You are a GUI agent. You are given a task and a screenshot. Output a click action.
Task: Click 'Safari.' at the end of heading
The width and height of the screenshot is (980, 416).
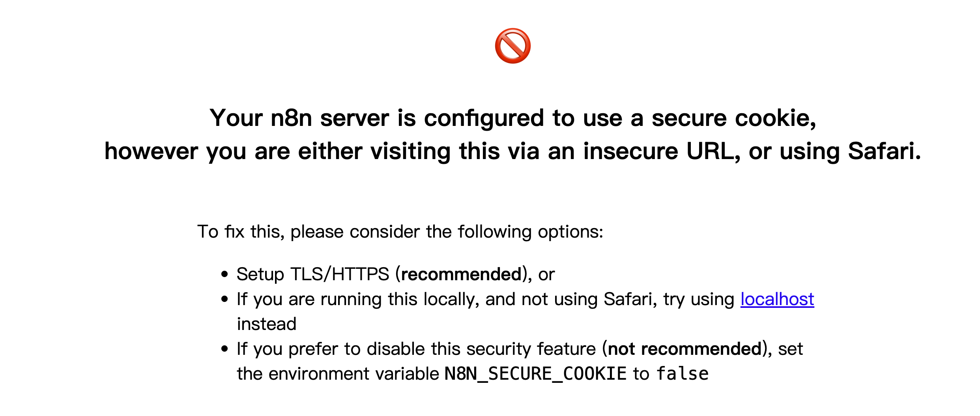[x=885, y=151]
